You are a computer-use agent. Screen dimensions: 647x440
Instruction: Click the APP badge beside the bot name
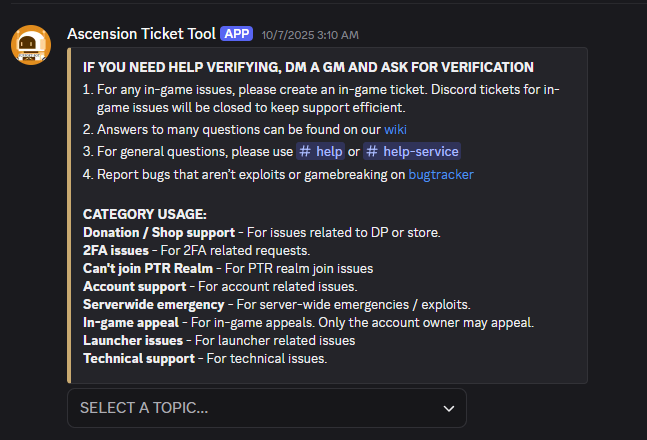[237, 33]
